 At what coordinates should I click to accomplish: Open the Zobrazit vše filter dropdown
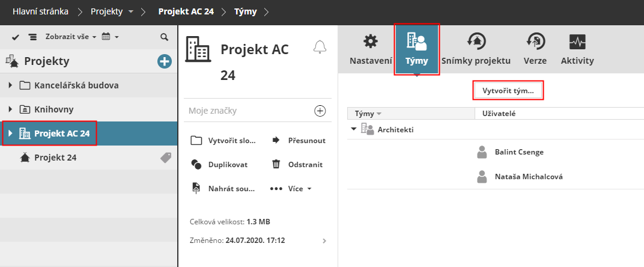(x=71, y=37)
